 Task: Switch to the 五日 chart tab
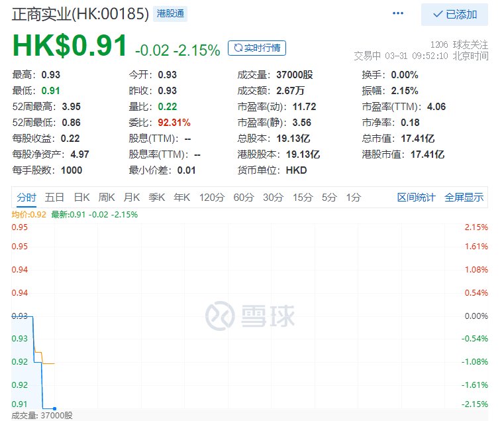(54, 197)
